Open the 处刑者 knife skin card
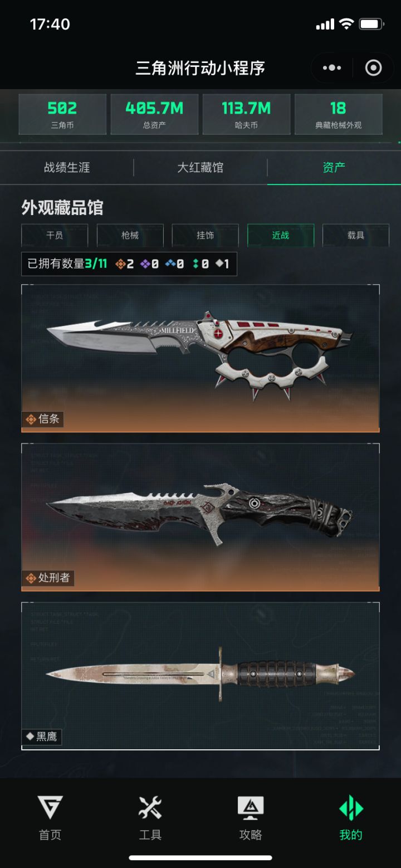 click(x=200, y=517)
